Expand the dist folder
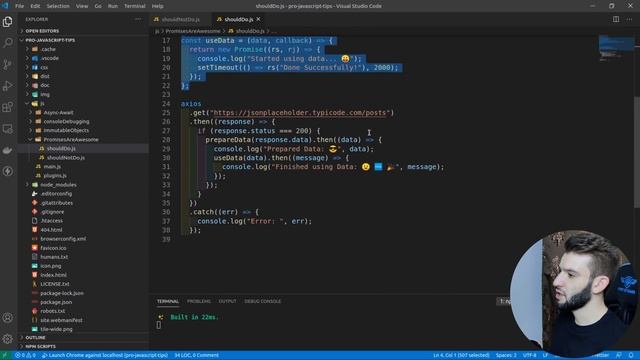The image size is (640, 360). pyautogui.click(x=83, y=76)
